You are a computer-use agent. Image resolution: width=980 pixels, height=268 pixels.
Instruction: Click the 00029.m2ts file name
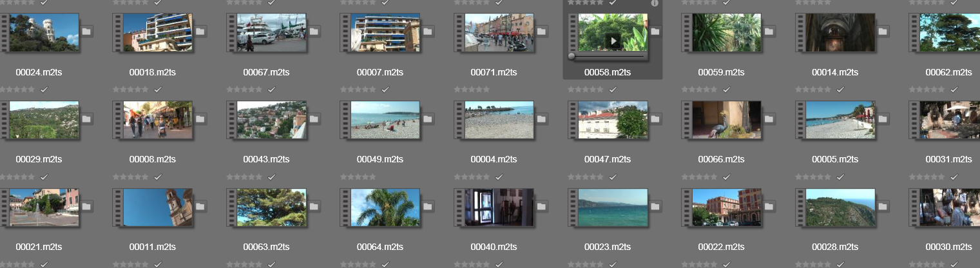(x=39, y=159)
